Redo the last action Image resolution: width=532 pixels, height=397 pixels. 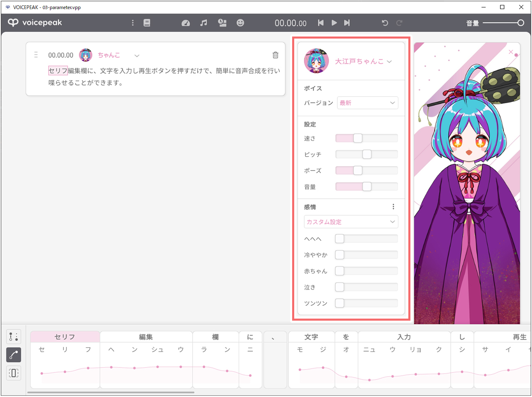(399, 23)
